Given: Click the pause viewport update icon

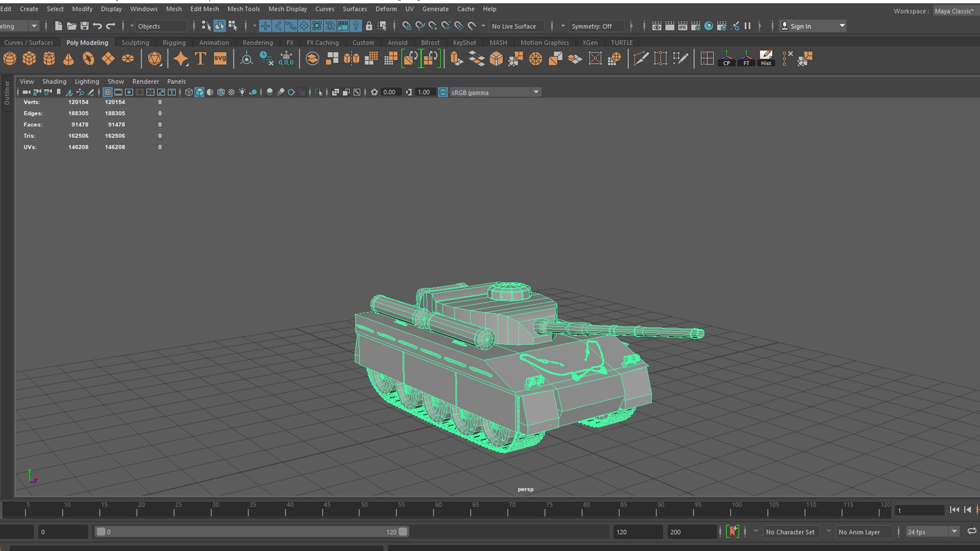Looking at the screenshot, I should (x=747, y=26).
